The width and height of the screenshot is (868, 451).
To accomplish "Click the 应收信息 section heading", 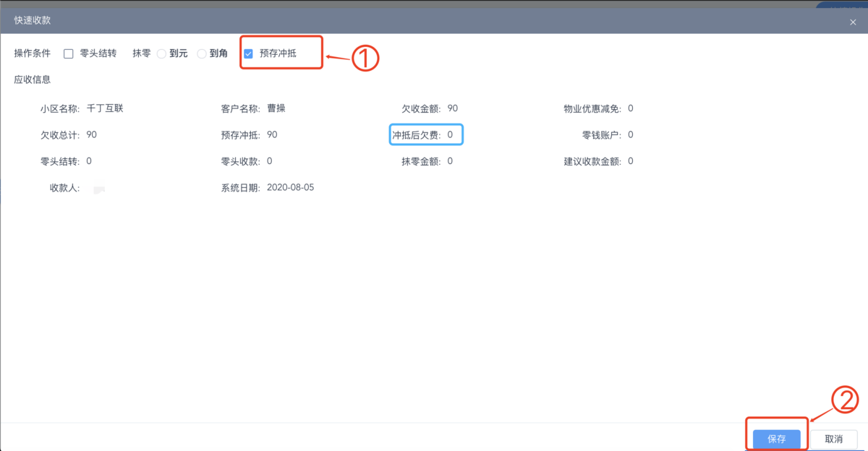I will [x=33, y=80].
